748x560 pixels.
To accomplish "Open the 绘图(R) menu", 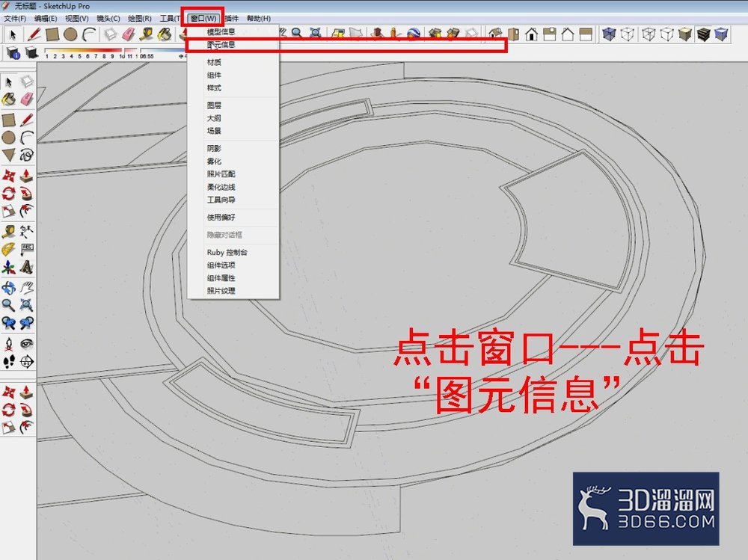I will click(140, 18).
